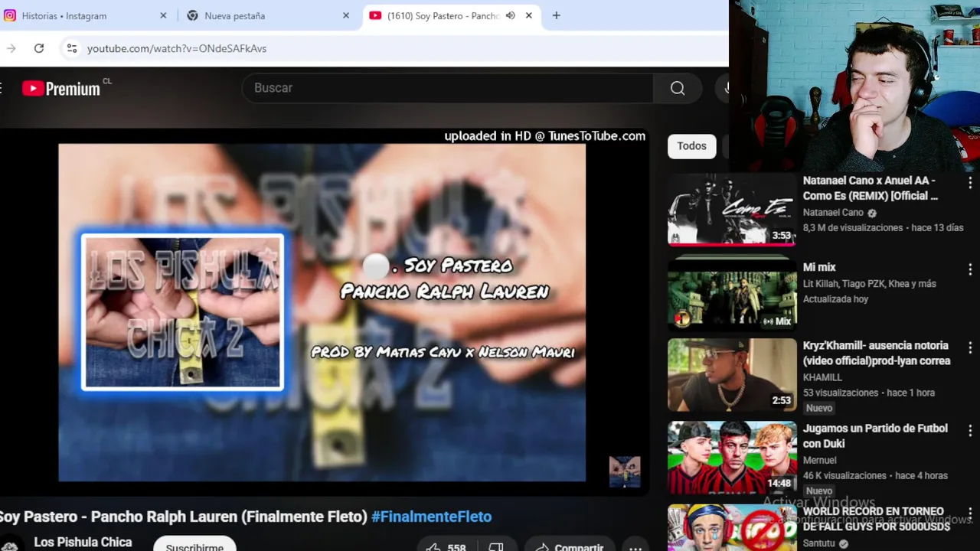Open KHAMILL channel name

pyautogui.click(x=822, y=377)
